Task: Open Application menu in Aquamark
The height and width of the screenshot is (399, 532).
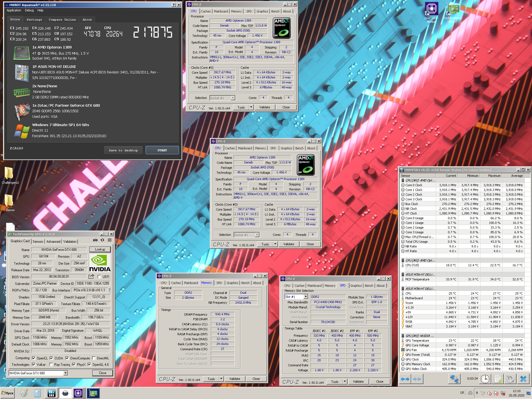Action: pos(14,11)
